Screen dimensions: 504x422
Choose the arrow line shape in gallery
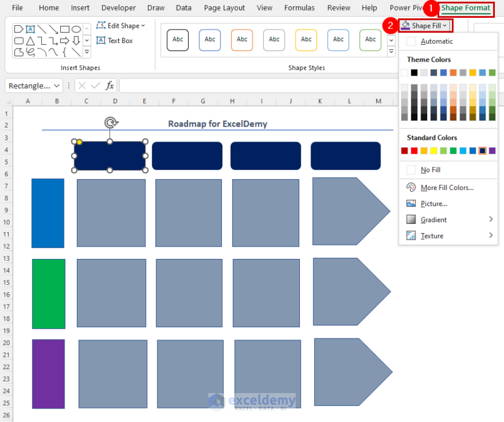click(53, 30)
